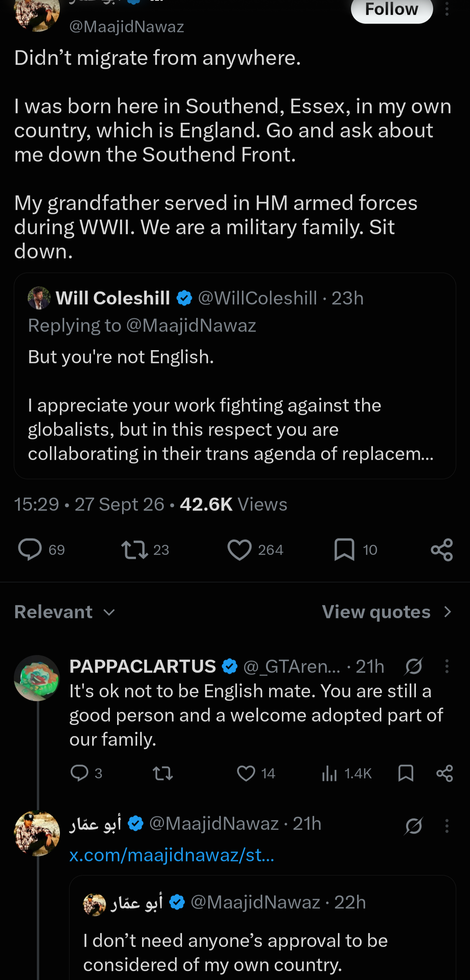
Task: Reply to the main post via comment icon
Action: (x=30, y=550)
